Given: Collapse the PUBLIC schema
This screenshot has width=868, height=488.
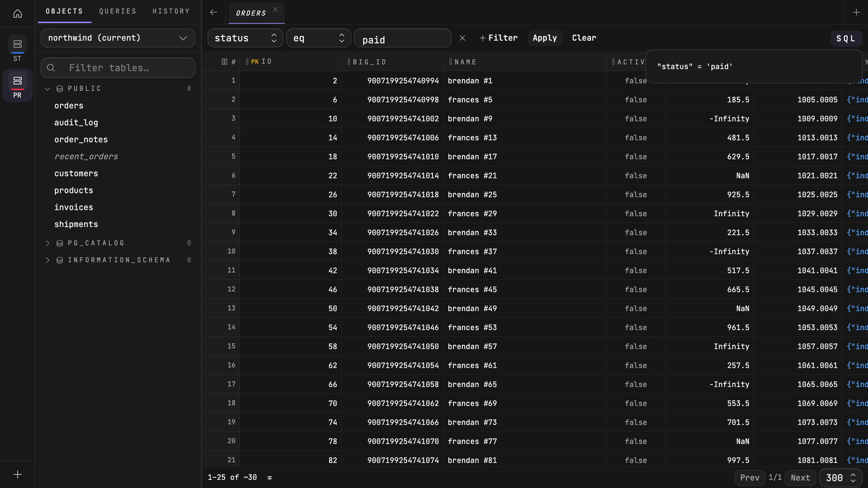Looking at the screenshot, I should [47, 89].
